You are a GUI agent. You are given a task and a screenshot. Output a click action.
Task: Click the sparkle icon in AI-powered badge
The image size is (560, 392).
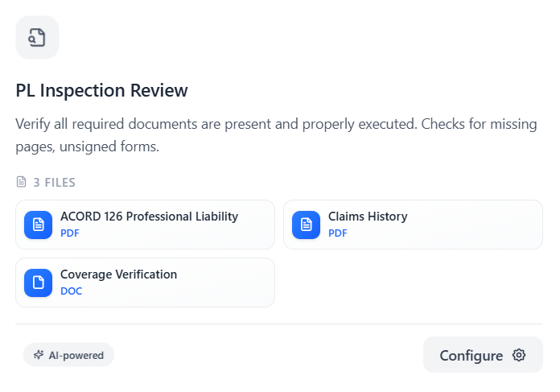coord(39,355)
